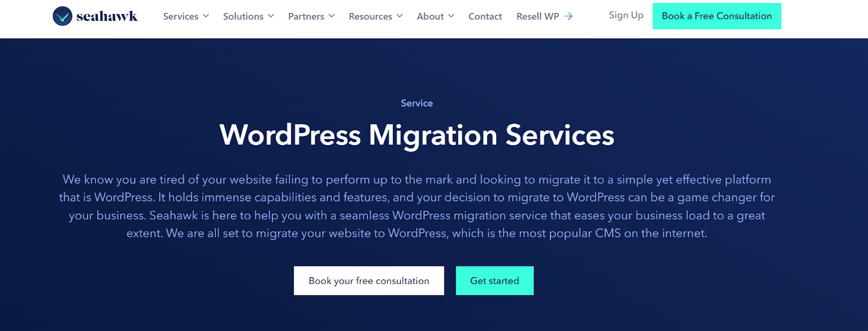Expand the Services dropdown chevron

click(206, 16)
